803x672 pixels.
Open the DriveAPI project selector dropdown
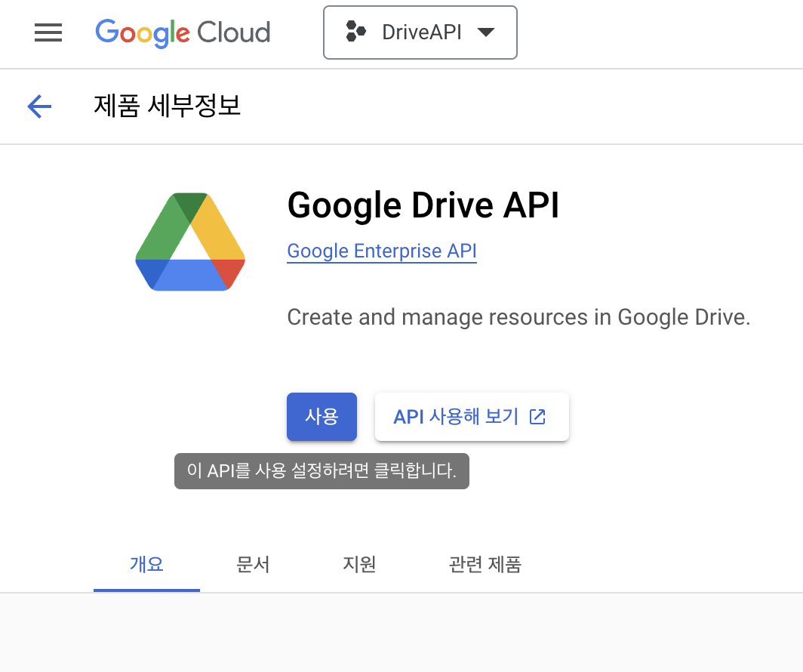pyautogui.click(x=420, y=32)
